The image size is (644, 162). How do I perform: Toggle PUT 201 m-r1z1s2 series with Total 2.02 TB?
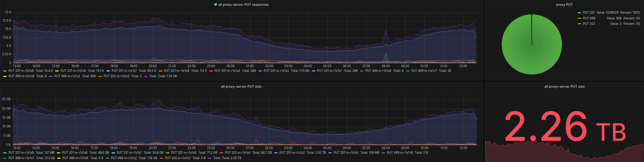pos(292,153)
